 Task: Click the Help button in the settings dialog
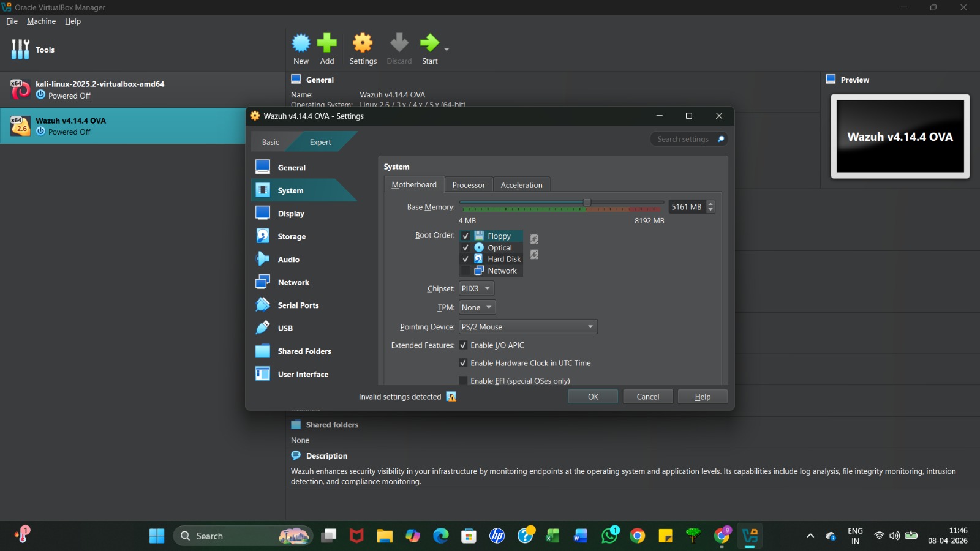(703, 397)
